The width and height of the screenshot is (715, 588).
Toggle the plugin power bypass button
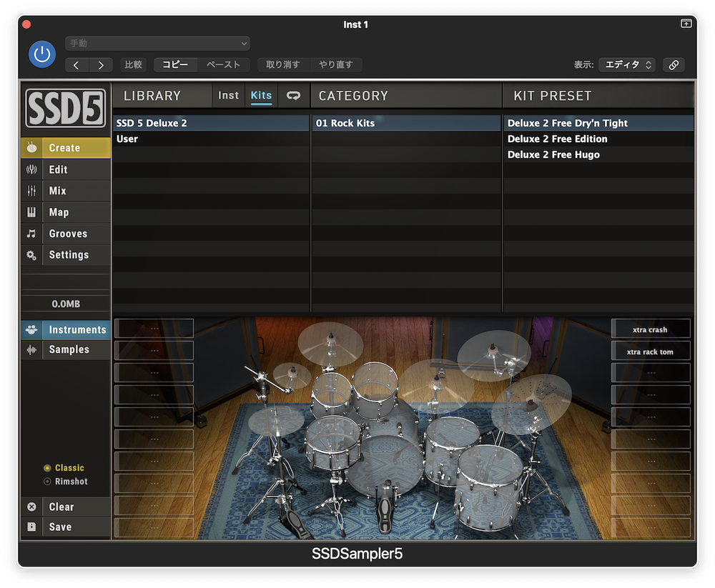(x=42, y=54)
